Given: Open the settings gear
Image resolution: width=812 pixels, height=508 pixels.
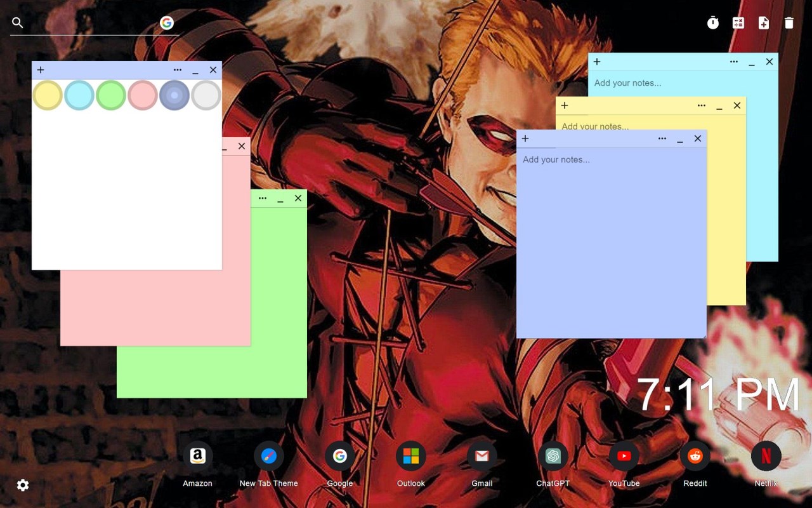Looking at the screenshot, I should (x=23, y=485).
